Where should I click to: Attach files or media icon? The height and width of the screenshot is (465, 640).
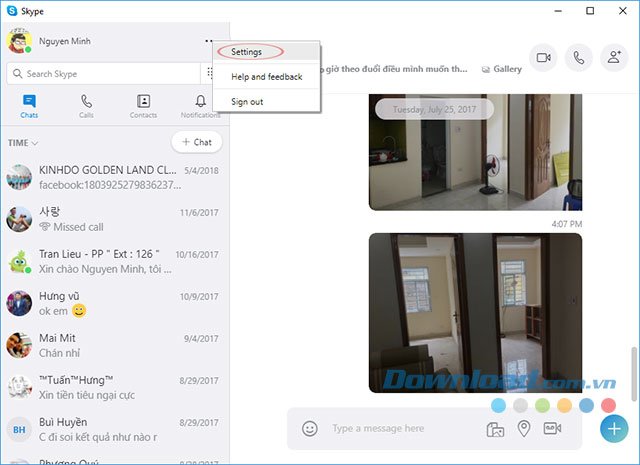tap(495, 429)
